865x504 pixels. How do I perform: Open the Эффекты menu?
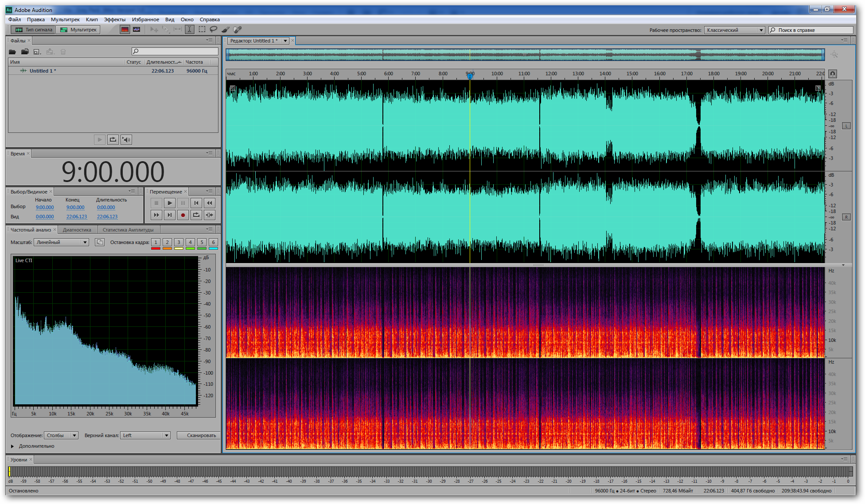point(114,19)
